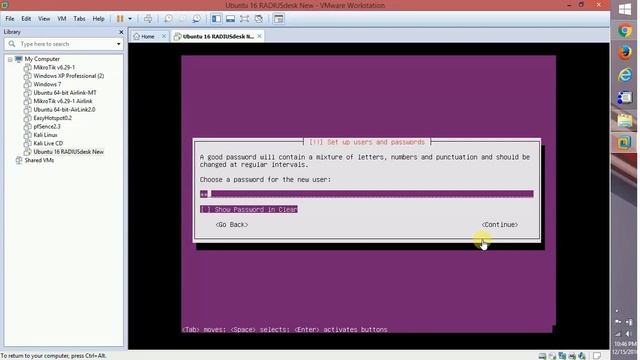Select the Windows 7 VM
This screenshot has width=640, height=360.
click(x=47, y=84)
